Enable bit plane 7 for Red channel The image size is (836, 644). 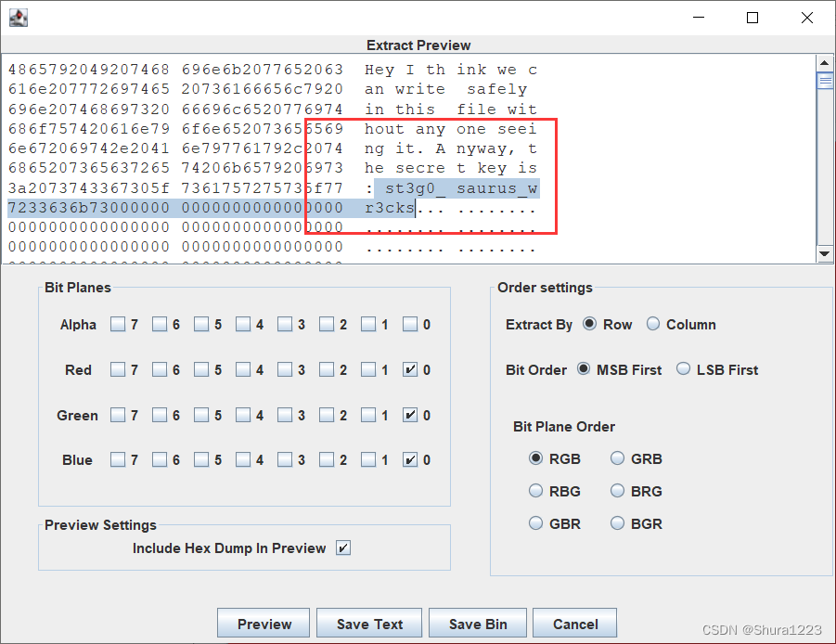click(121, 369)
